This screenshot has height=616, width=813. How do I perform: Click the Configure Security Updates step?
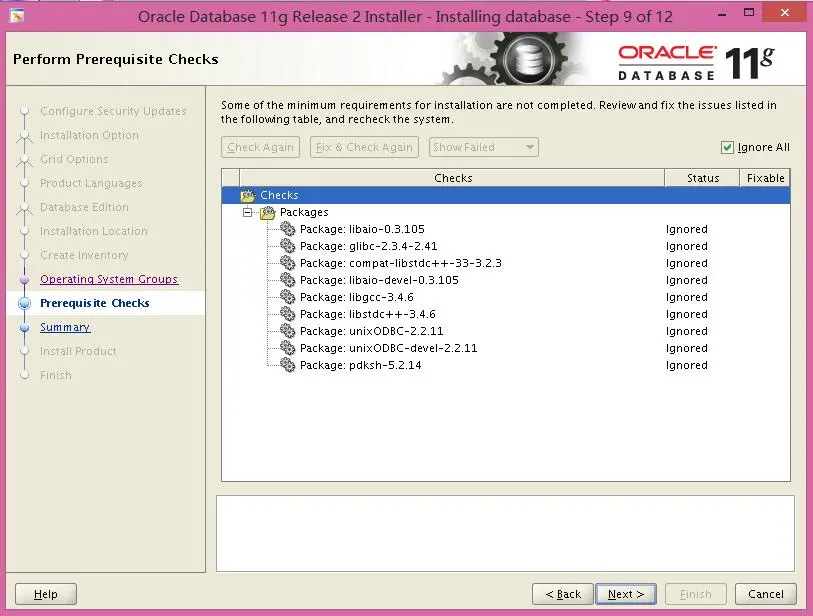point(113,111)
